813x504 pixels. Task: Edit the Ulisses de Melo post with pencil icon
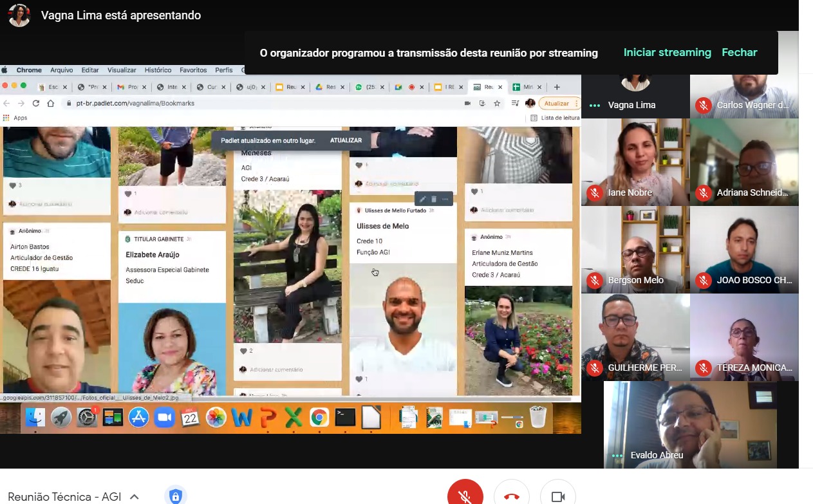(x=422, y=199)
